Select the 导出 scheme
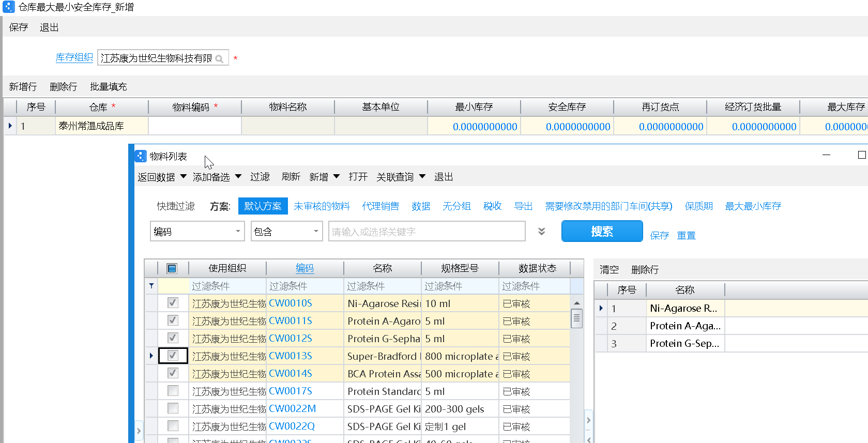 523,206
